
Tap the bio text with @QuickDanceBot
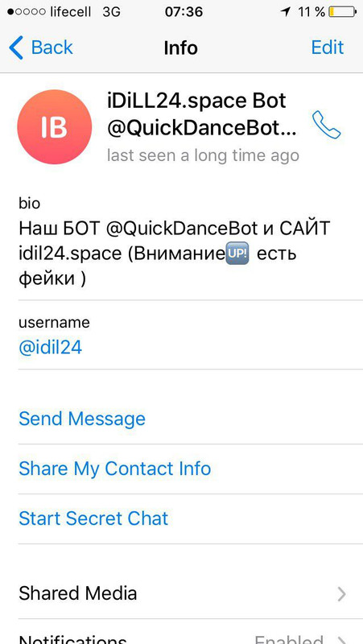(x=175, y=254)
